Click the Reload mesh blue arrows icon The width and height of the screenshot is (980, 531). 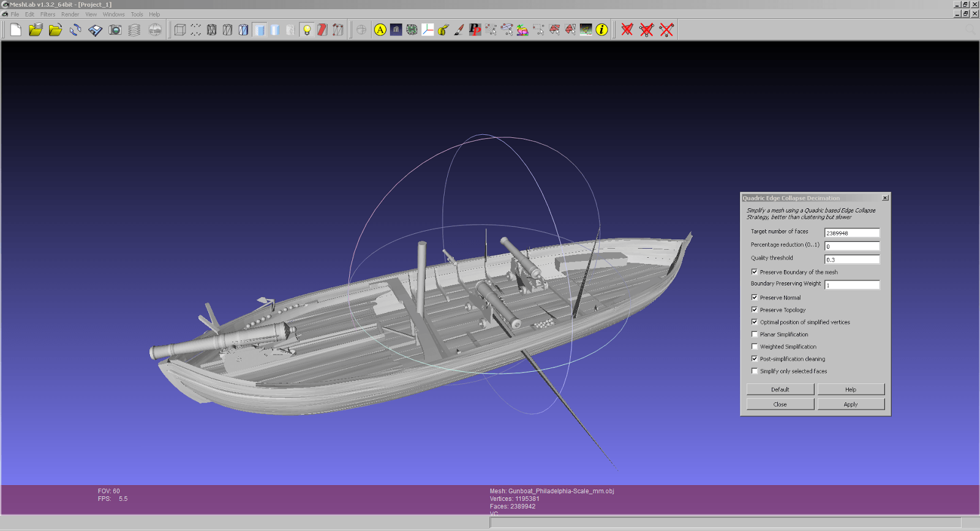tap(75, 29)
